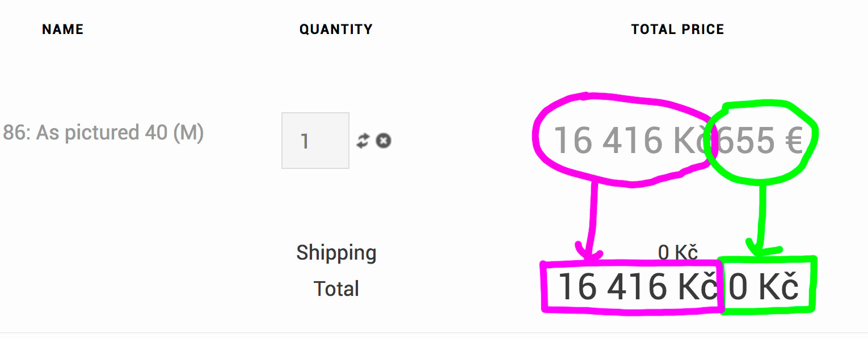Click the large 0 Kč in green box
The width and height of the screenshot is (868, 339).
[x=764, y=287]
